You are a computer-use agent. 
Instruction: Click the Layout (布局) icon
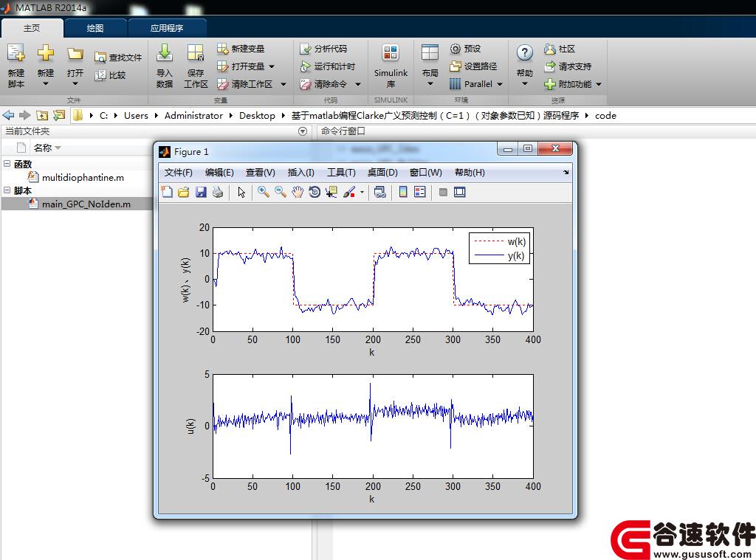(430, 52)
